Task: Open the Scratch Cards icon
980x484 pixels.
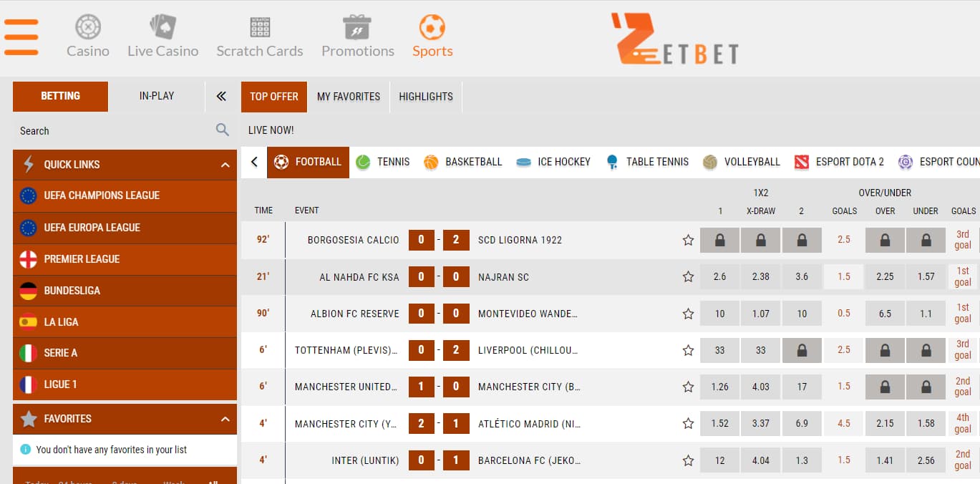Action: click(x=260, y=28)
